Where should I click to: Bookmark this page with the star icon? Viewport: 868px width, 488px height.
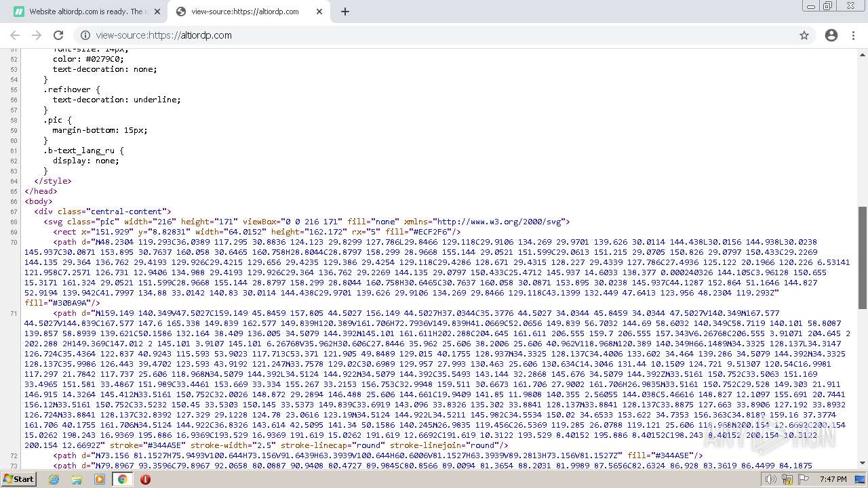coord(804,35)
